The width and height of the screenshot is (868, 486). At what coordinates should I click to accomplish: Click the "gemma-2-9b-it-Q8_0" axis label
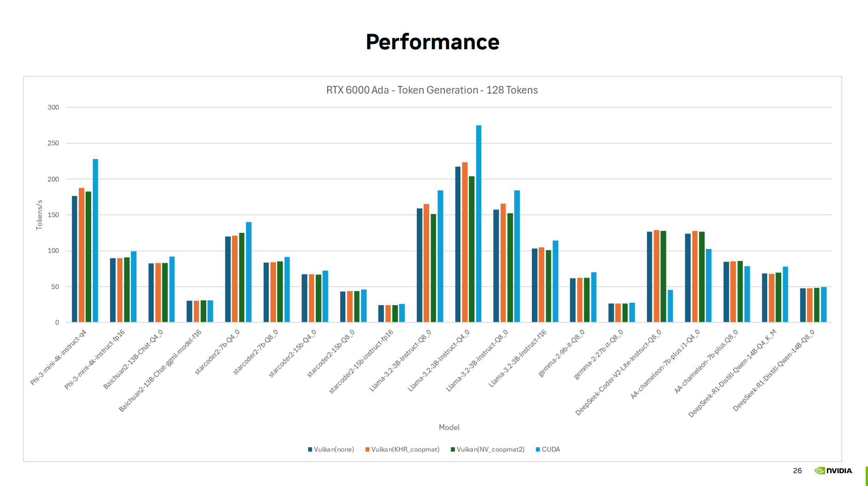[561, 353]
